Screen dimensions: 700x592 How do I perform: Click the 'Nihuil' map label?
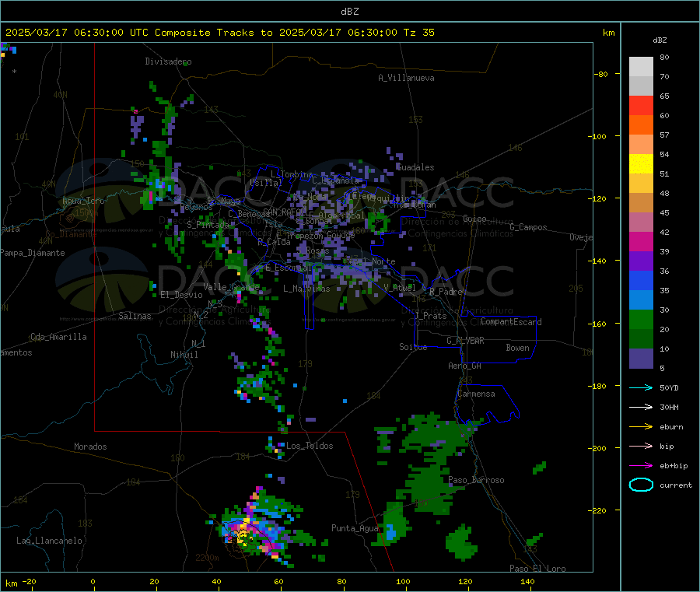click(x=184, y=355)
